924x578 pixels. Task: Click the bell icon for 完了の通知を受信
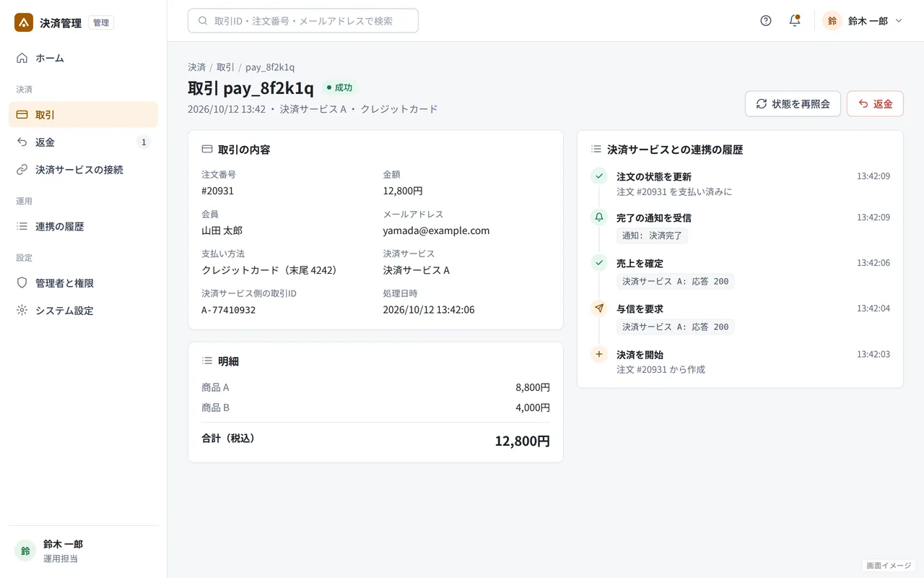[x=599, y=217]
